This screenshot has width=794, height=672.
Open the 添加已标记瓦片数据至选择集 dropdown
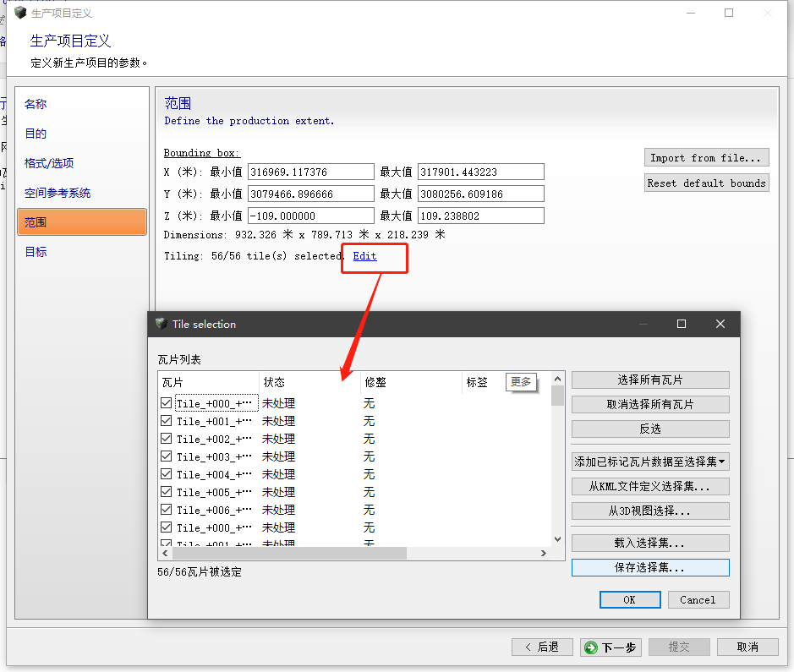(649, 462)
